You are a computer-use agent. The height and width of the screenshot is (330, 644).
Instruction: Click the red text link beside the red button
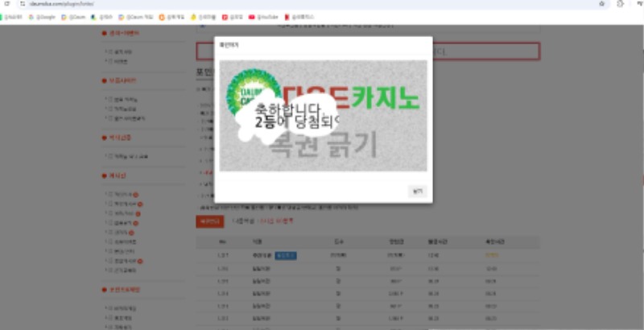click(275, 221)
